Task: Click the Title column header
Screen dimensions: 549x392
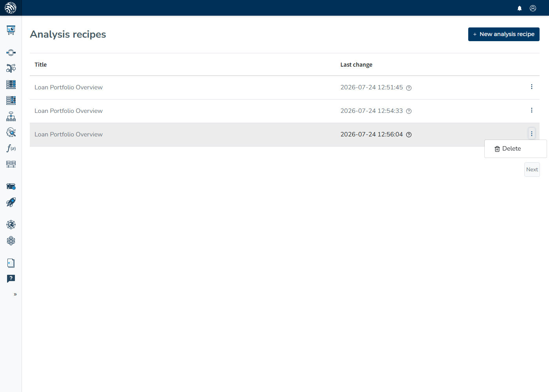Action: [41, 65]
